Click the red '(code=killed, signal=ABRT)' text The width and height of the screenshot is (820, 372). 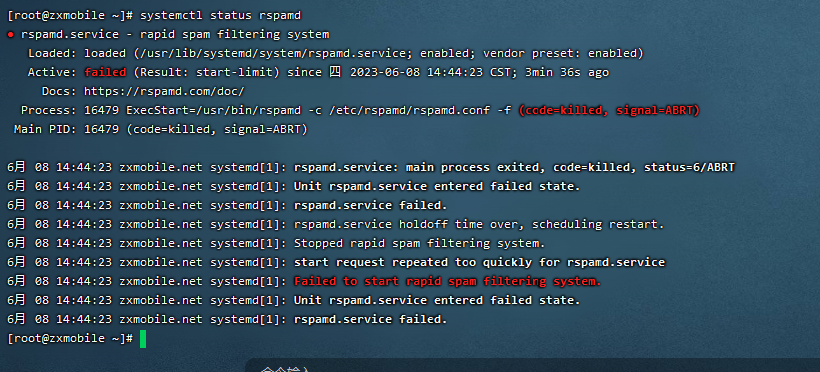pos(609,110)
